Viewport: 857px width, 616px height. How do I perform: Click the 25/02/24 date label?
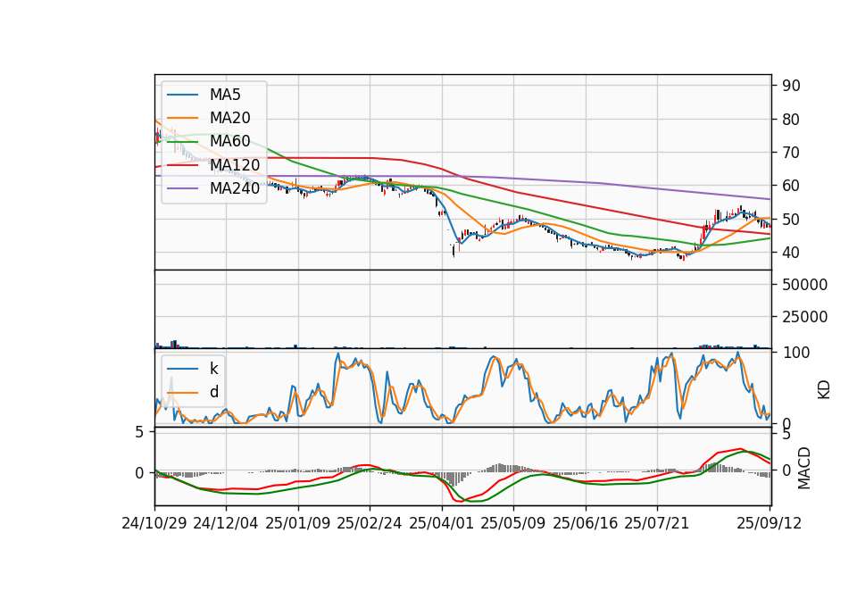(370, 523)
